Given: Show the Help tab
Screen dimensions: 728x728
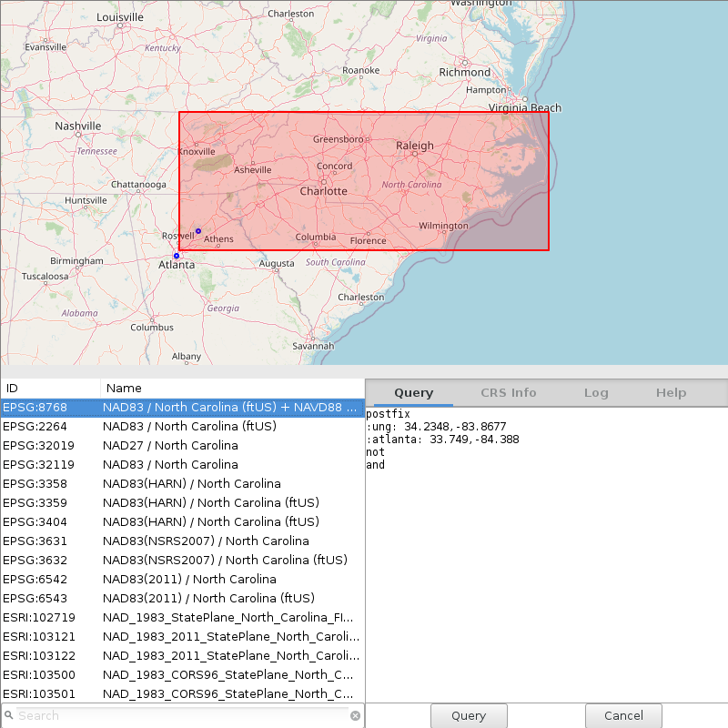Looking at the screenshot, I should pyautogui.click(x=671, y=392).
